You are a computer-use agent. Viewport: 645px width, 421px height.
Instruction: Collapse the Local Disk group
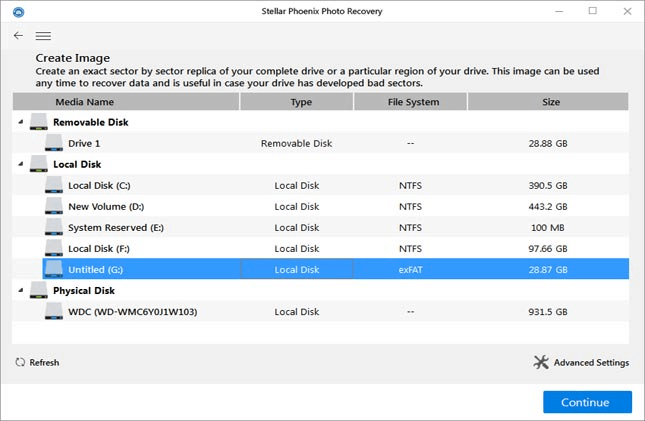[x=21, y=164]
